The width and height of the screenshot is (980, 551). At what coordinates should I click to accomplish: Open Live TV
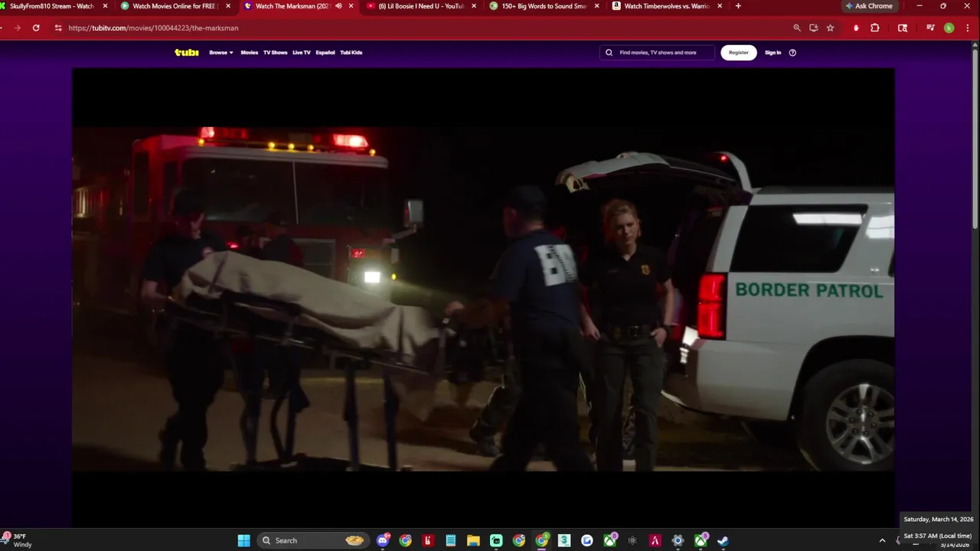click(302, 53)
